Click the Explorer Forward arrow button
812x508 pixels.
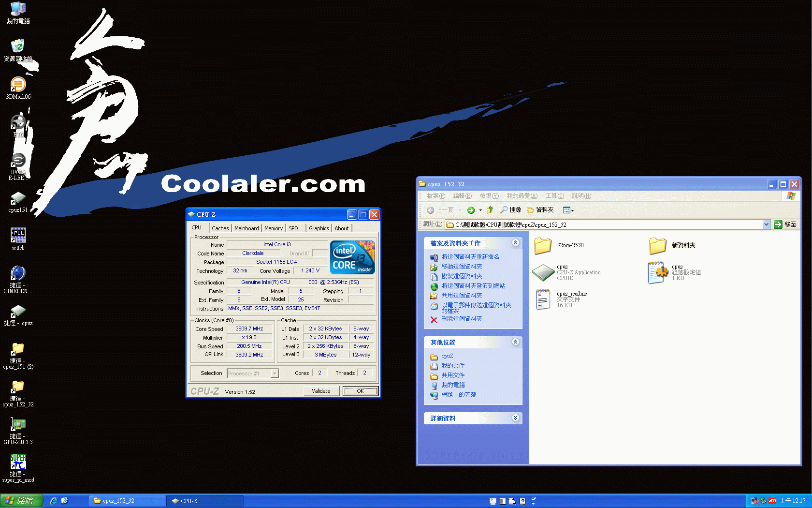click(x=471, y=210)
